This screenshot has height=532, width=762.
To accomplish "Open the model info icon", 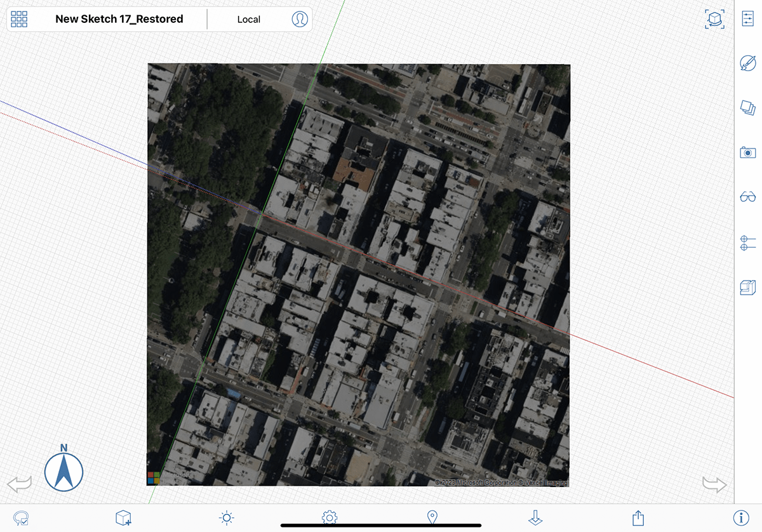I will tap(740, 518).
